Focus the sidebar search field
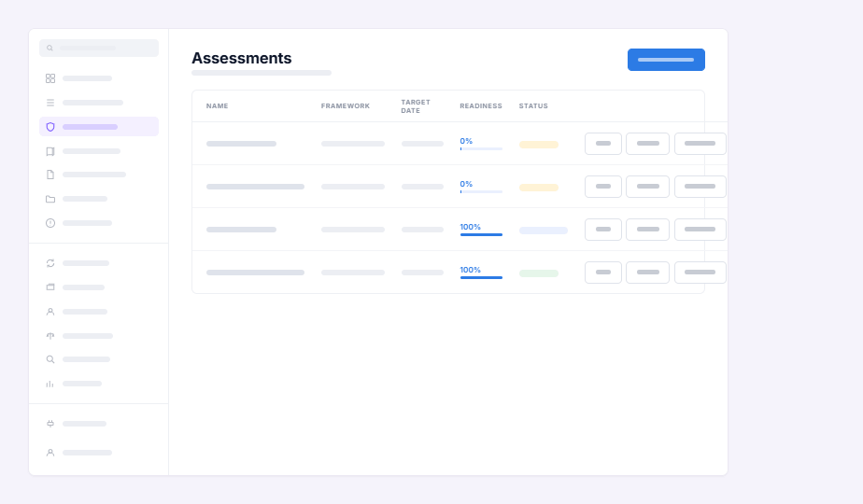The height and width of the screenshot is (504, 863). tap(99, 48)
